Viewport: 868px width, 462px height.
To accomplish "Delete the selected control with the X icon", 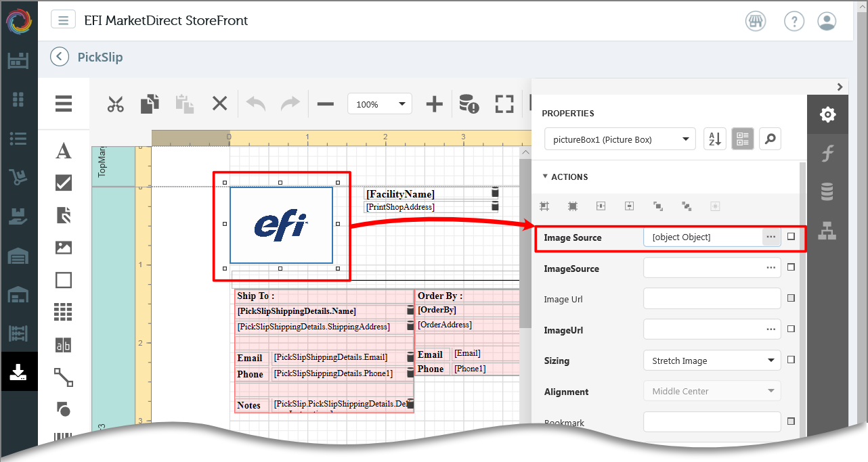I will pyautogui.click(x=219, y=103).
